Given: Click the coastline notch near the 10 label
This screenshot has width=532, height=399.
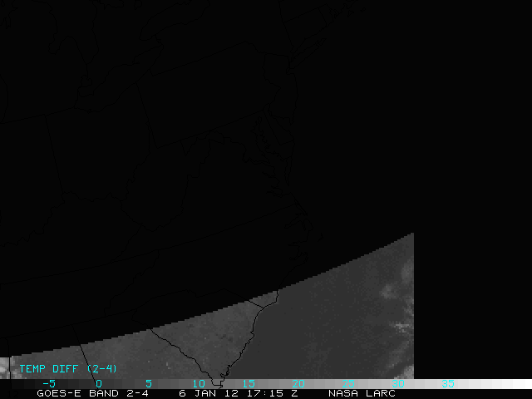Looking at the screenshot, I should (216, 381).
